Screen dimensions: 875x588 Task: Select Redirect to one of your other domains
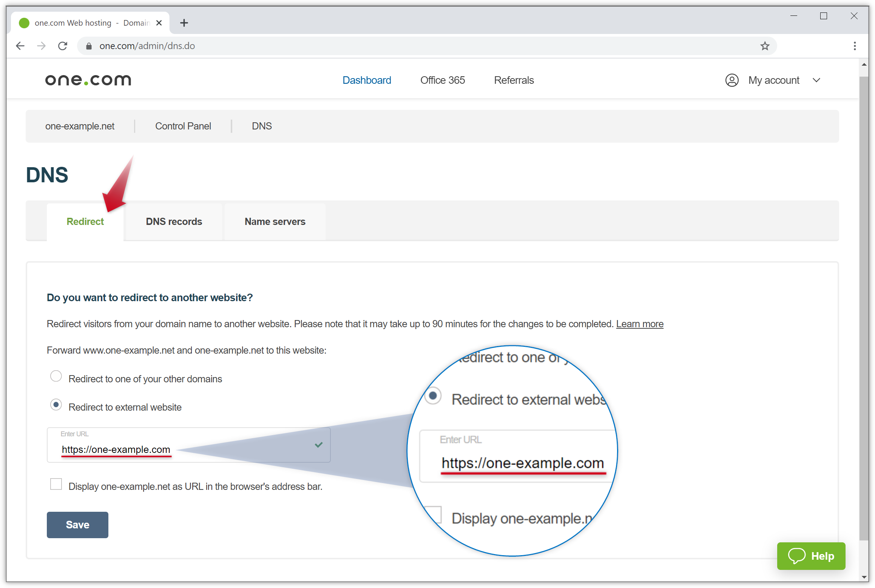coord(56,378)
